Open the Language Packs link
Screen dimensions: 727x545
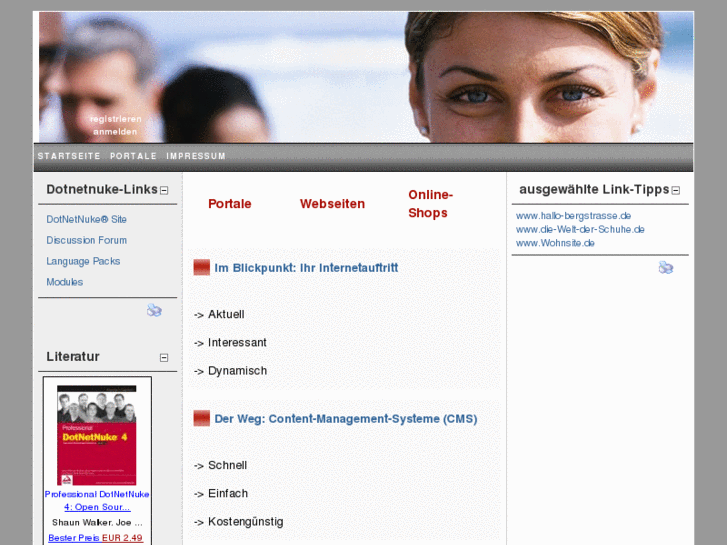coord(83,261)
